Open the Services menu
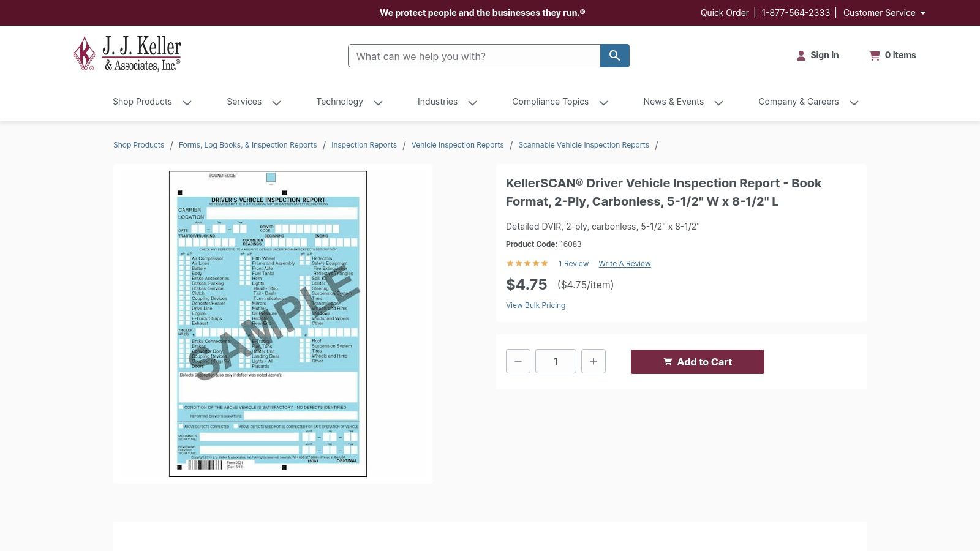This screenshot has height=551, width=980. (244, 102)
